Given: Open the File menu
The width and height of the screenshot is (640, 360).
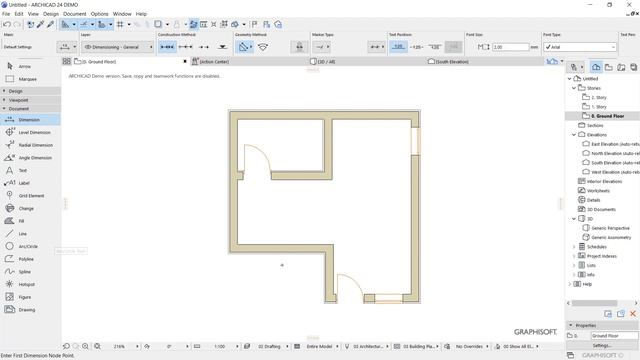Looking at the screenshot, I should tap(6, 14).
